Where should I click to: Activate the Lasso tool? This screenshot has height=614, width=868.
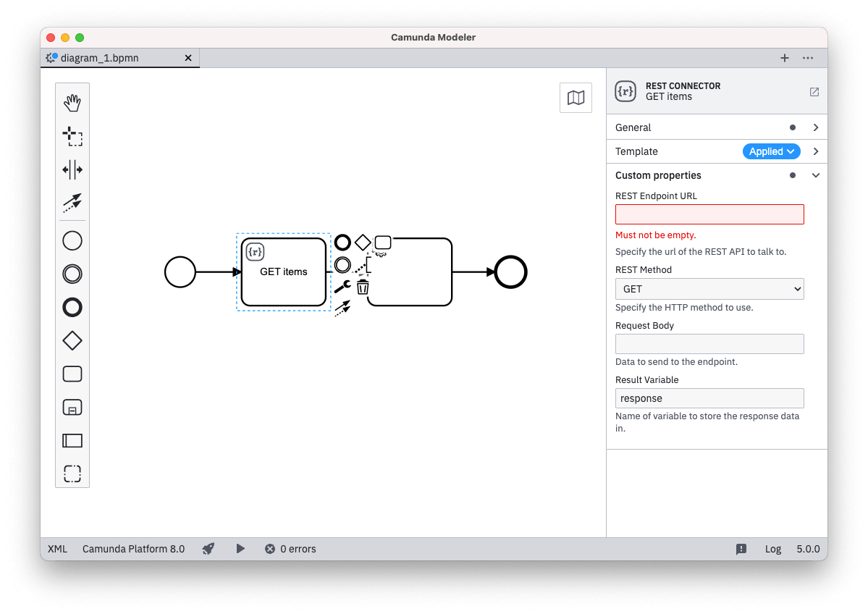pos(72,136)
